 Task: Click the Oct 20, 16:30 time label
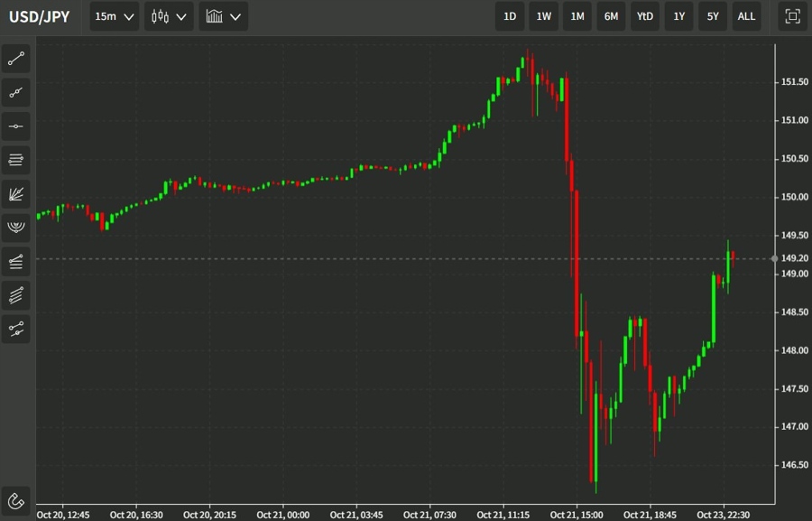coord(136,515)
